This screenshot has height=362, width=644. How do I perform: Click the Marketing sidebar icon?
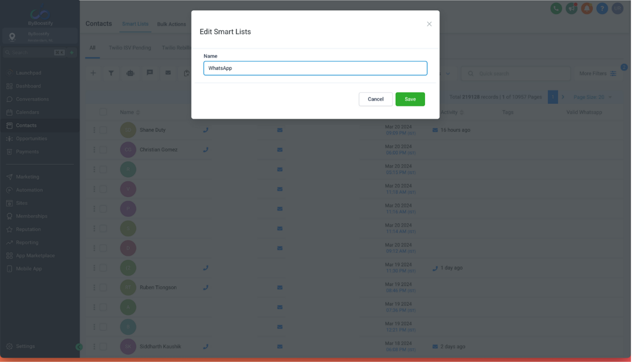[x=9, y=177]
